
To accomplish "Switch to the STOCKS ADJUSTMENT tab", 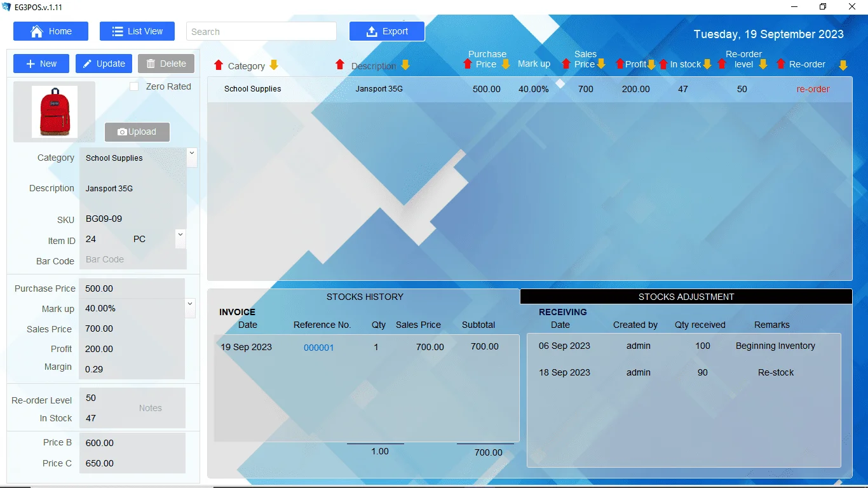I will click(686, 297).
